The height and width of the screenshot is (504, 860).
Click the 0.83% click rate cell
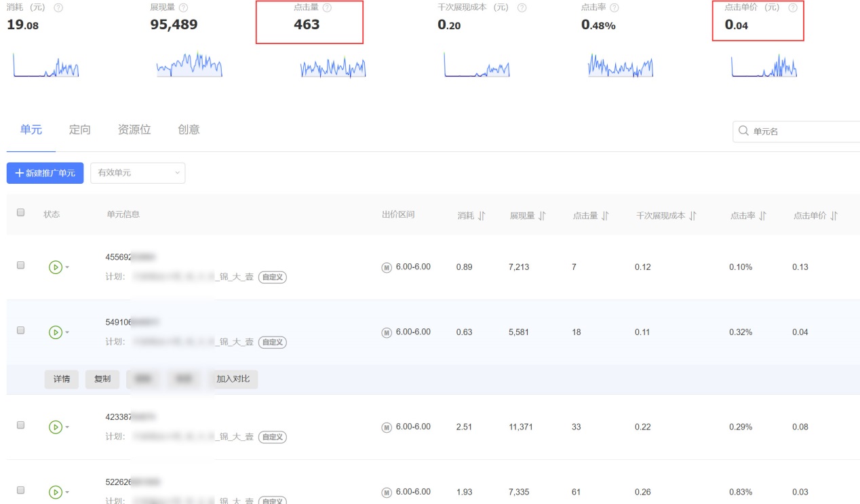tap(741, 492)
